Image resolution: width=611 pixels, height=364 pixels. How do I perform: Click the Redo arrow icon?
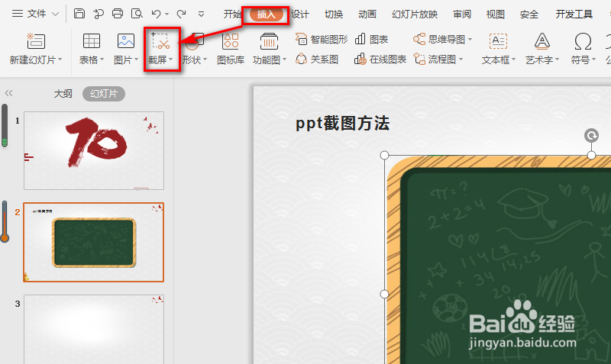click(x=181, y=14)
